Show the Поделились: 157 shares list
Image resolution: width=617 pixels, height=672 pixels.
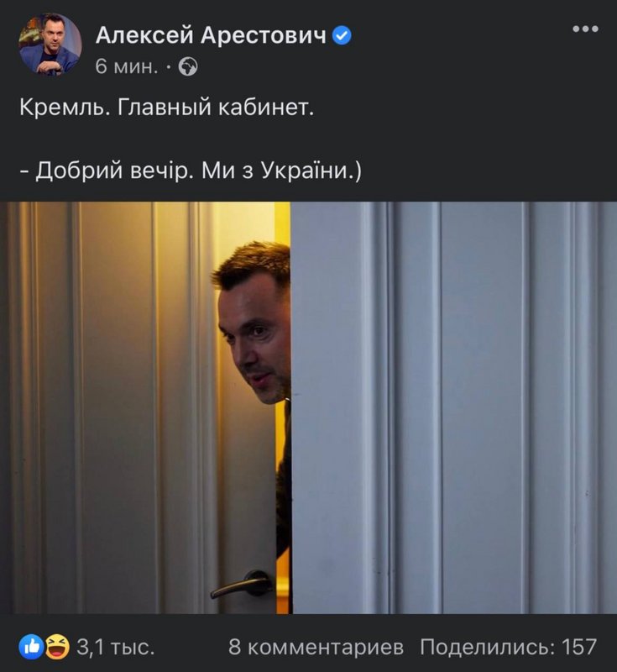click(x=508, y=647)
